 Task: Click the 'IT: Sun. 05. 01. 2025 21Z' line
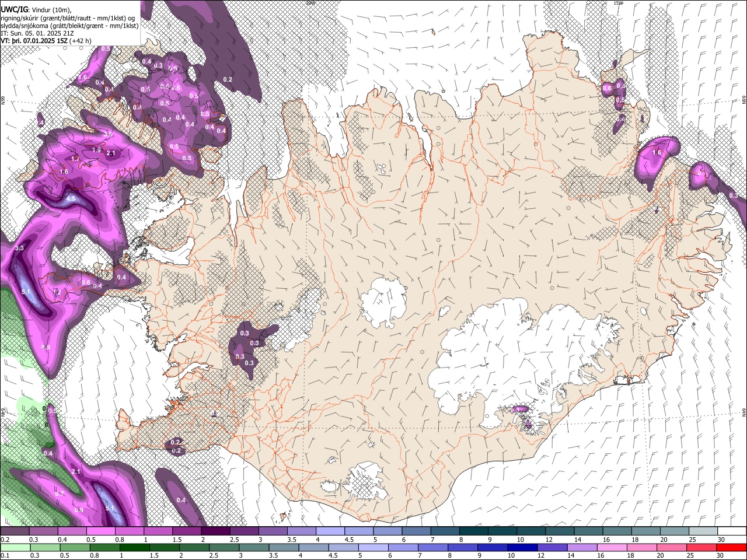point(37,33)
